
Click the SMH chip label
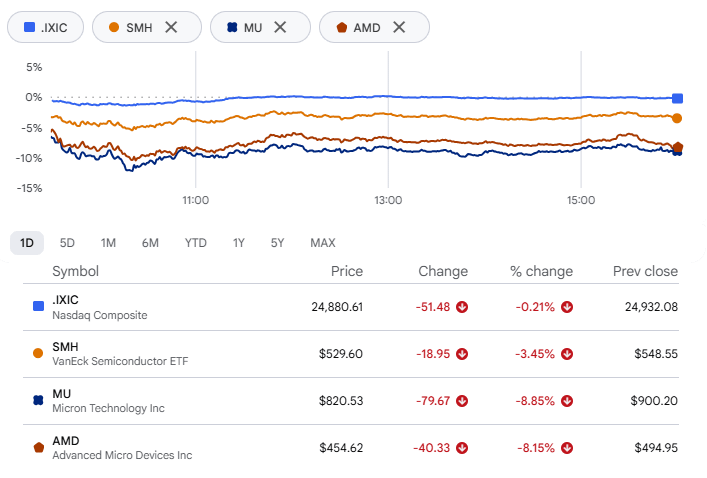[139, 28]
